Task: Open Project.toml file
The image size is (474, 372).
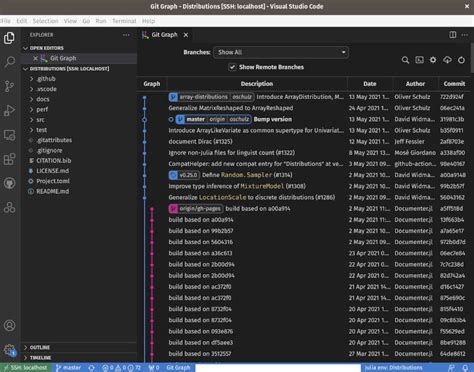Action: coord(79,181)
